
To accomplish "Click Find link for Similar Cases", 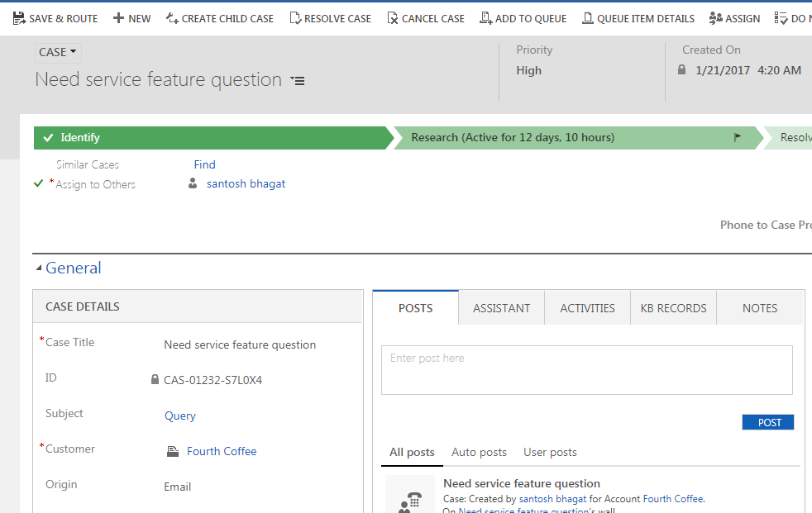I will pos(204,164).
